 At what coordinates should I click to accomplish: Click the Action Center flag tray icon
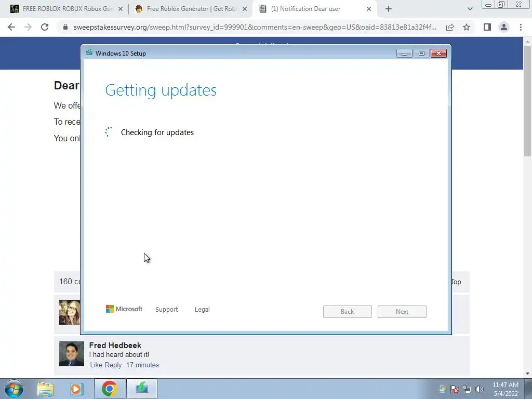(x=455, y=390)
